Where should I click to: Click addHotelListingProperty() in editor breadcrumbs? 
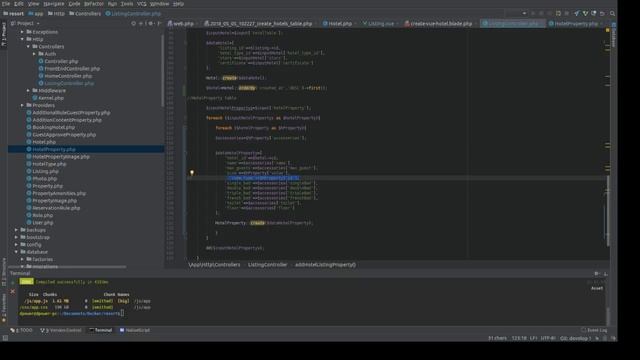325,264
